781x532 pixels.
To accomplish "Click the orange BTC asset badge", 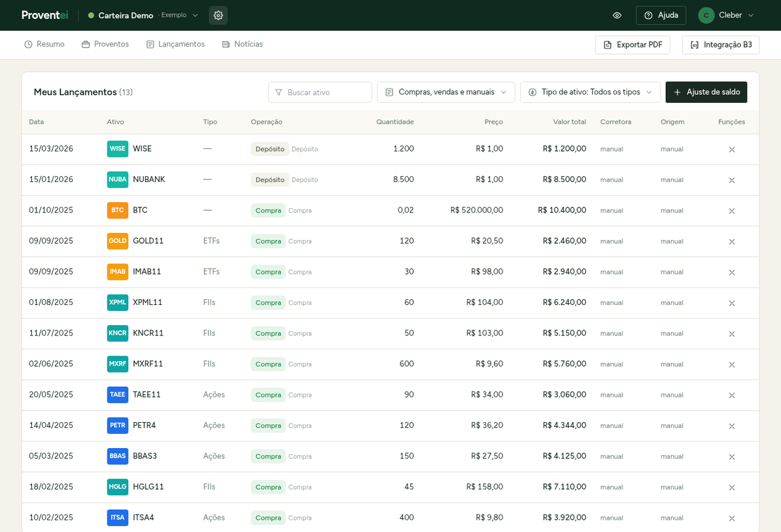I will pyautogui.click(x=118, y=210).
